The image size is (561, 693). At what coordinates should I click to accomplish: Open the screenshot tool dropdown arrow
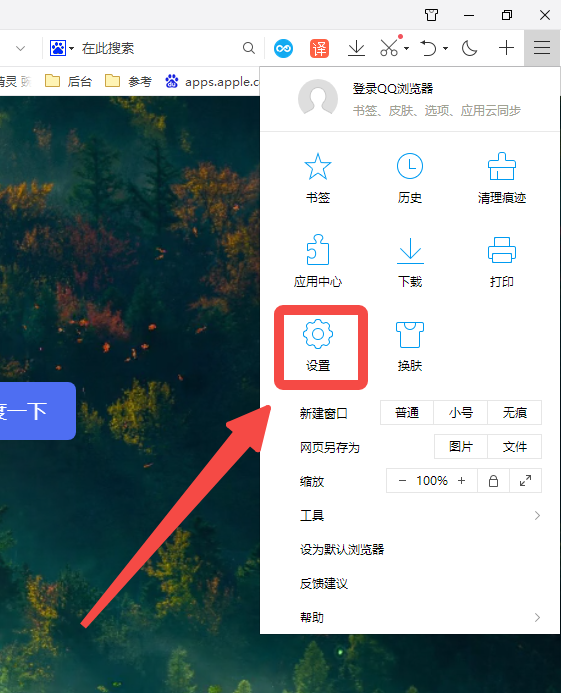(x=406, y=48)
